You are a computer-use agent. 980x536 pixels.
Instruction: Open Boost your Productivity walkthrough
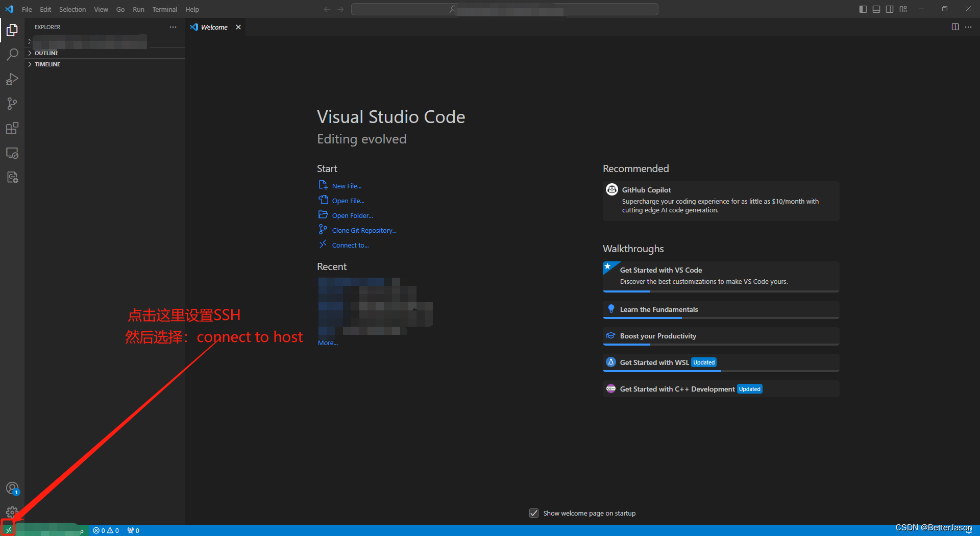click(x=721, y=336)
